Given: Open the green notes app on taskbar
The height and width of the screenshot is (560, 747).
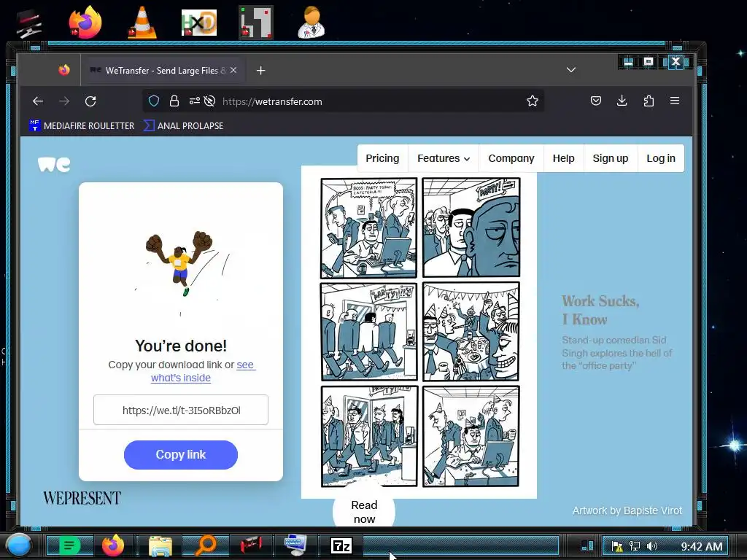Looking at the screenshot, I should 69,545.
